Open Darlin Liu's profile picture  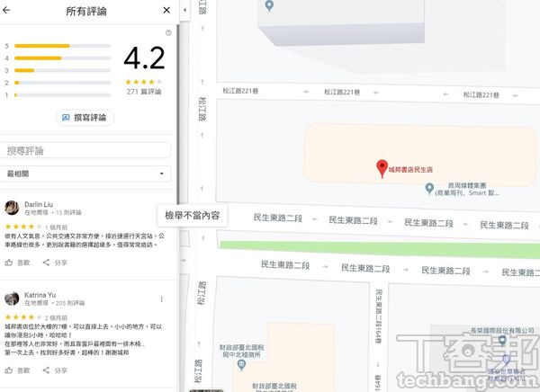coord(12,208)
